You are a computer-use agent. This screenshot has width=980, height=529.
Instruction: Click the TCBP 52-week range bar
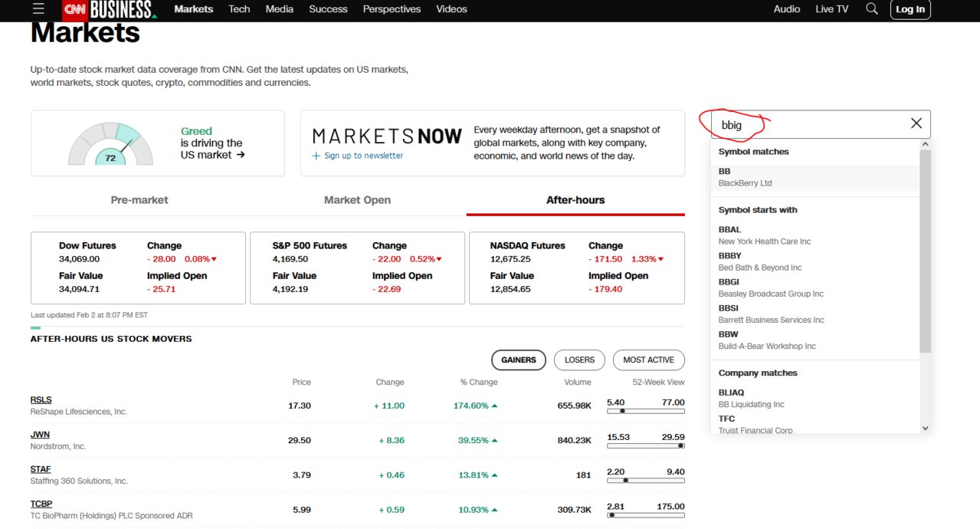(646, 515)
